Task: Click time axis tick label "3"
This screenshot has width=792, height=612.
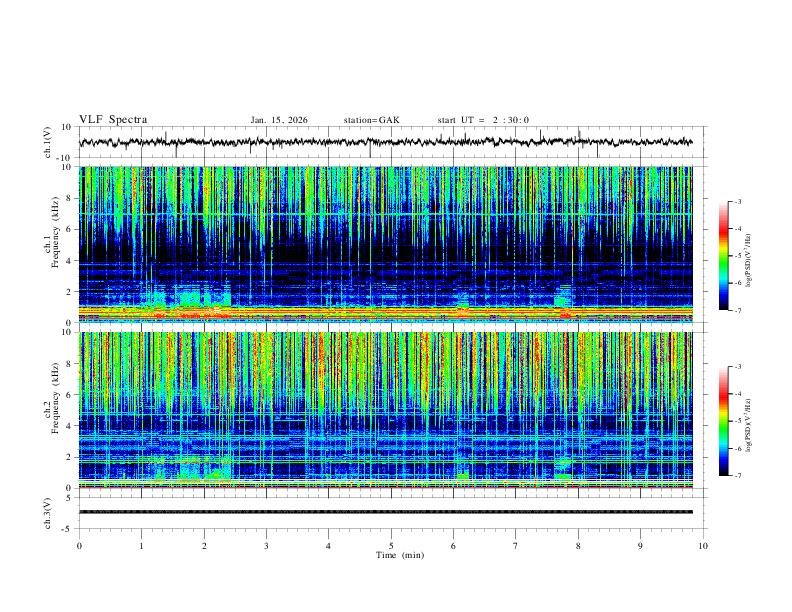Action: 266,546
